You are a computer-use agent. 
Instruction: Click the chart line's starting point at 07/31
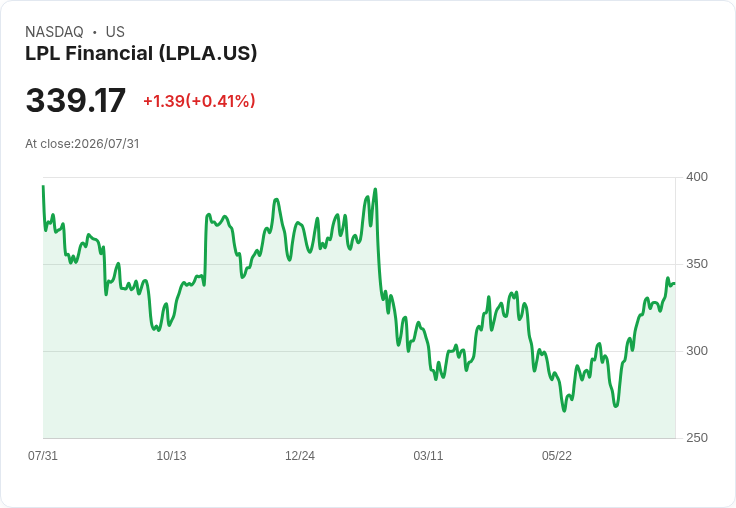click(43, 186)
